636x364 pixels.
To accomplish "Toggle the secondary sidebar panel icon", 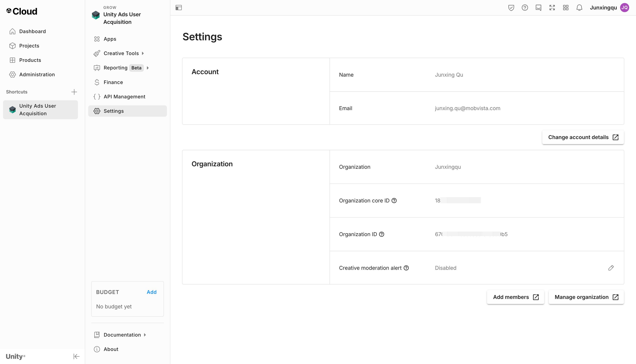I will click(x=178, y=8).
